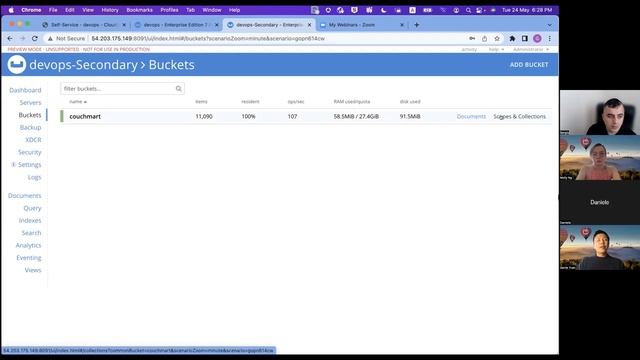Click the moon Do Not Disturb icon
The height and width of the screenshot is (360, 640).
[383, 10]
